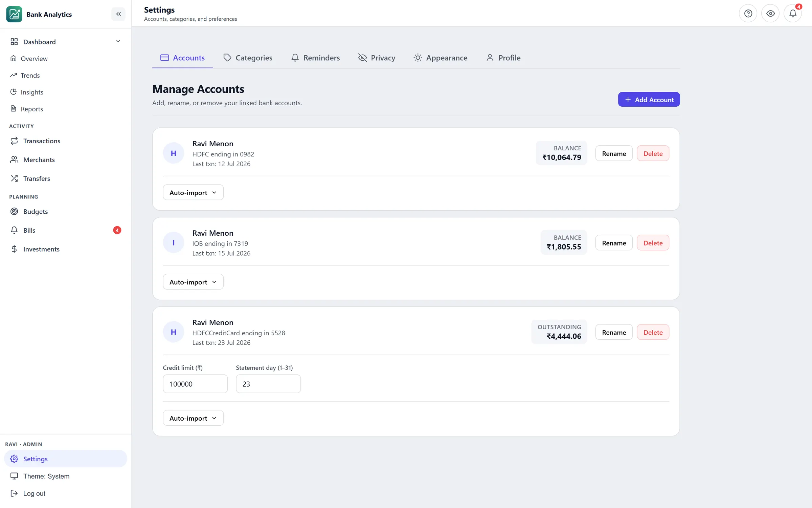Open the help question mark icon
Screen dimensions: 812x508
point(748,14)
